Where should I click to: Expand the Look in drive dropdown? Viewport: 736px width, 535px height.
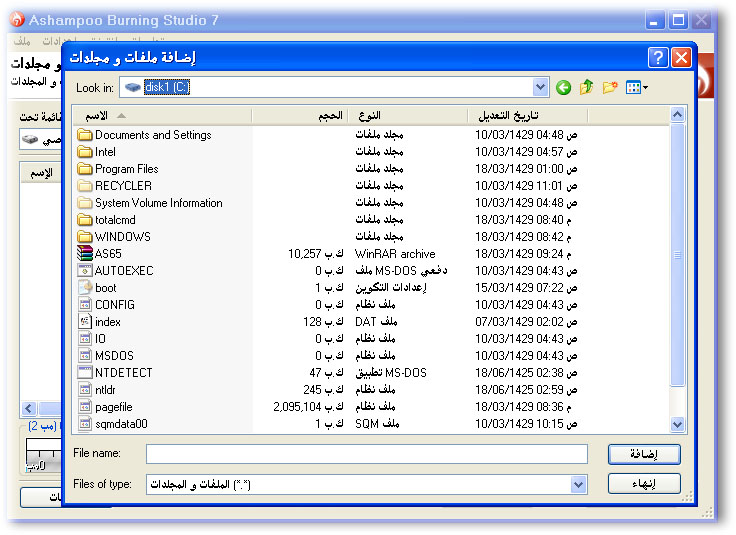click(541, 87)
